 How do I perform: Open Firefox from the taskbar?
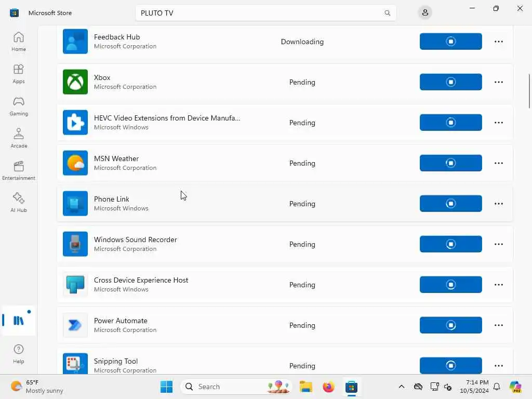[x=328, y=387]
